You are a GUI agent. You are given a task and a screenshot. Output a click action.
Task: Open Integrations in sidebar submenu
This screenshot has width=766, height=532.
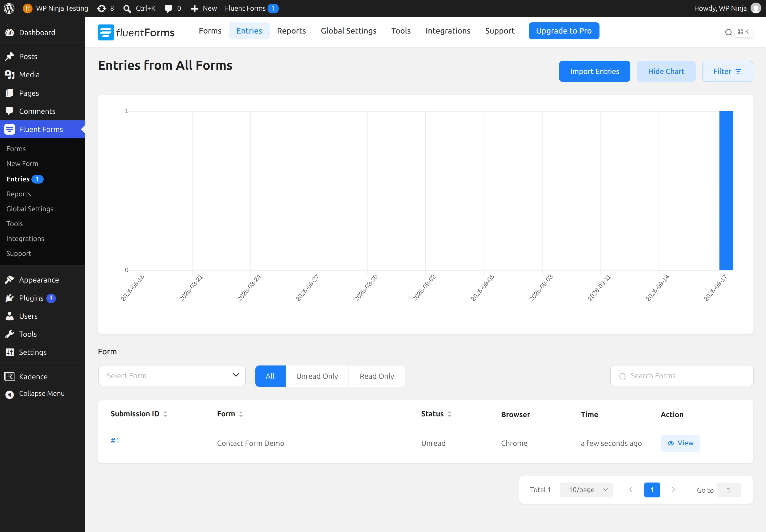click(x=25, y=239)
